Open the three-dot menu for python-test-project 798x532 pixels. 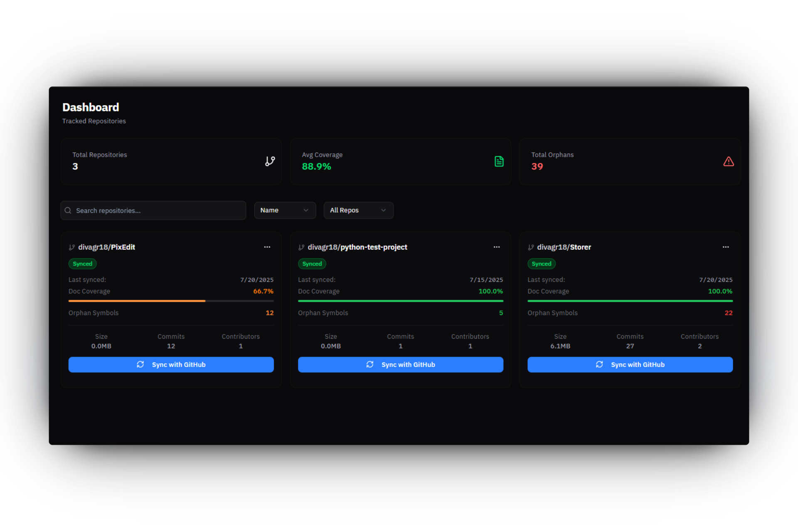(497, 247)
